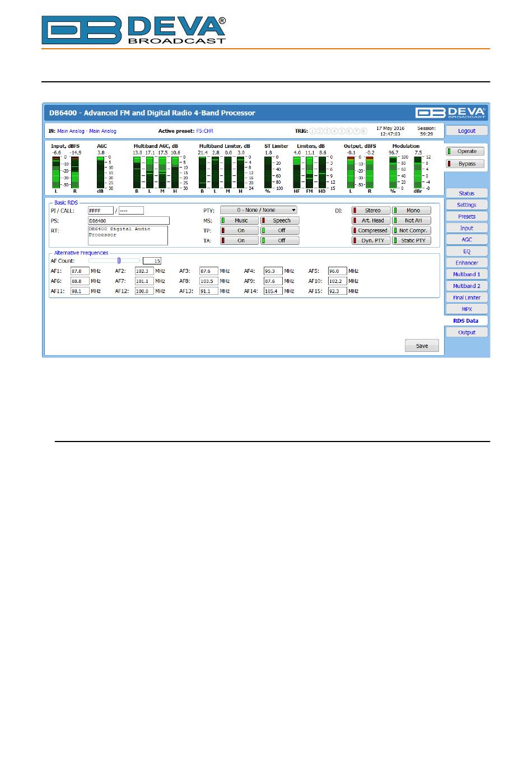The height and width of the screenshot is (762, 532).
Task: Turn TP On
Action: click(x=239, y=230)
